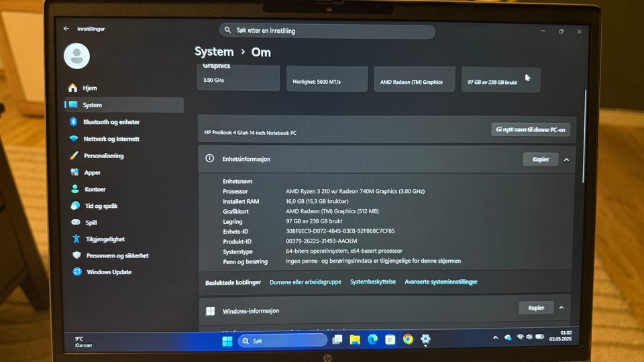Select the Enhets-ID value 30BF6EC9-D072

coord(340,231)
